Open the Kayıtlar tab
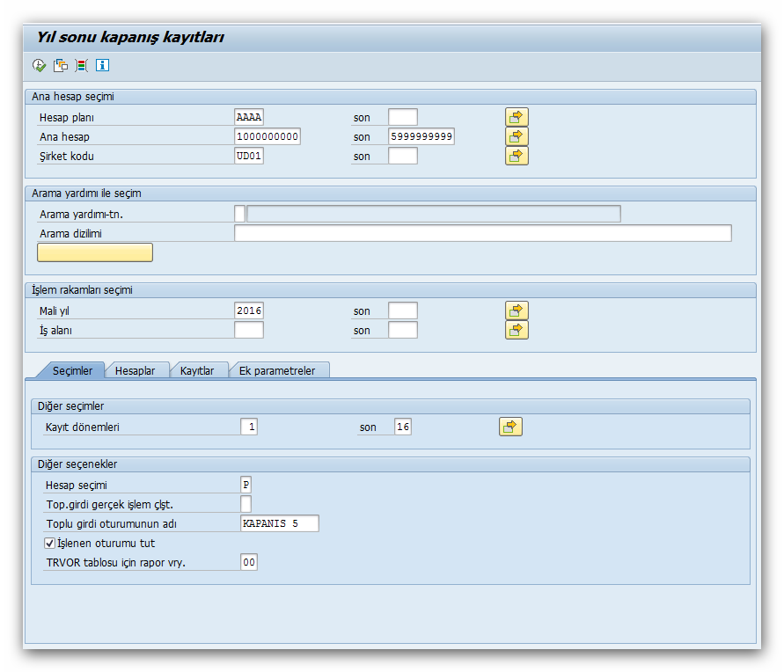 (x=197, y=370)
